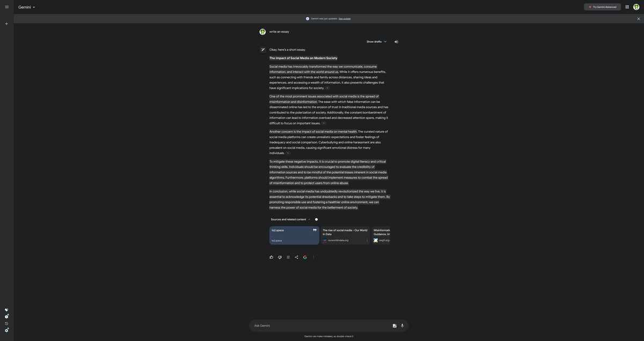Click Try Gemini Advanced button

point(603,7)
